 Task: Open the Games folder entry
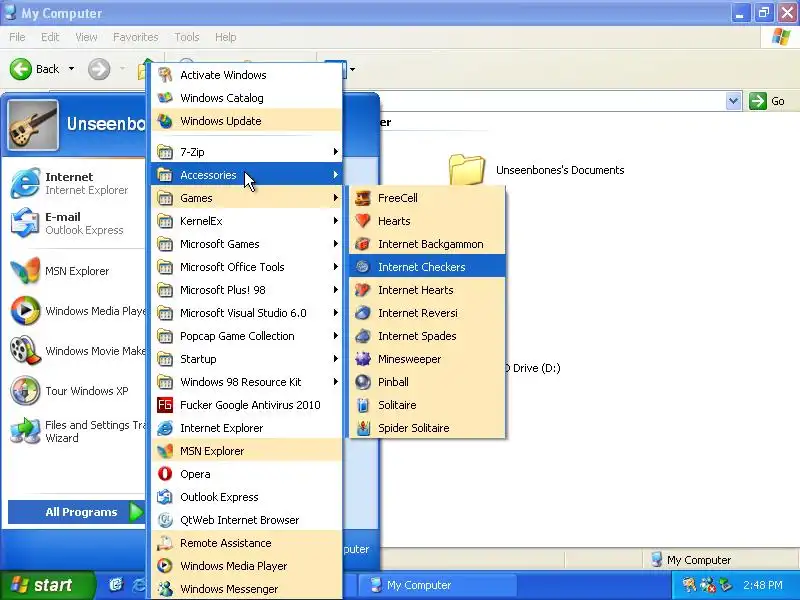[246, 198]
